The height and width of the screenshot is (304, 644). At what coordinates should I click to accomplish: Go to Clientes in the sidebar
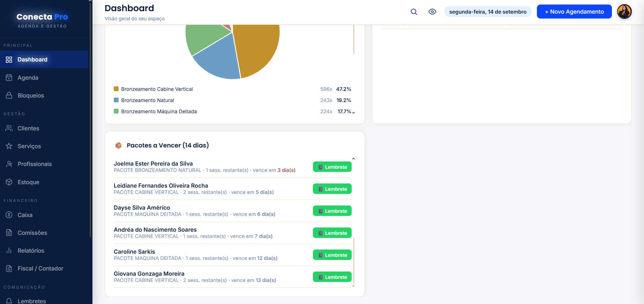click(44, 128)
